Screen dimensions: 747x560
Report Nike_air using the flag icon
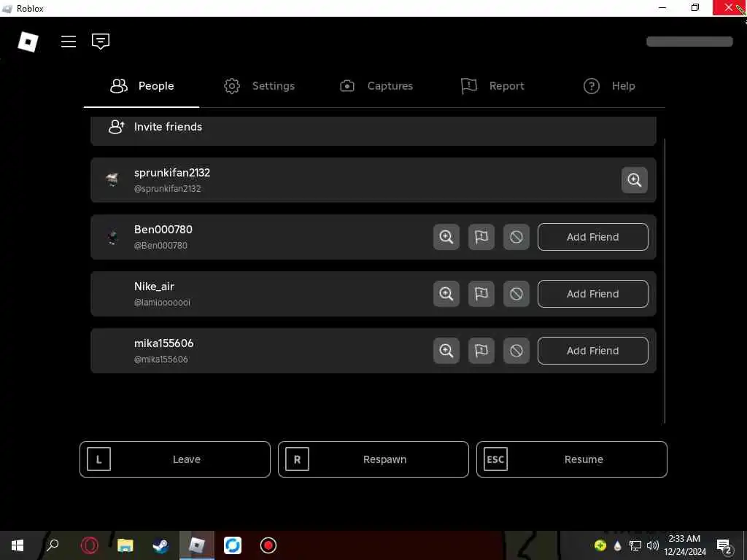pyautogui.click(x=481, y=294)
